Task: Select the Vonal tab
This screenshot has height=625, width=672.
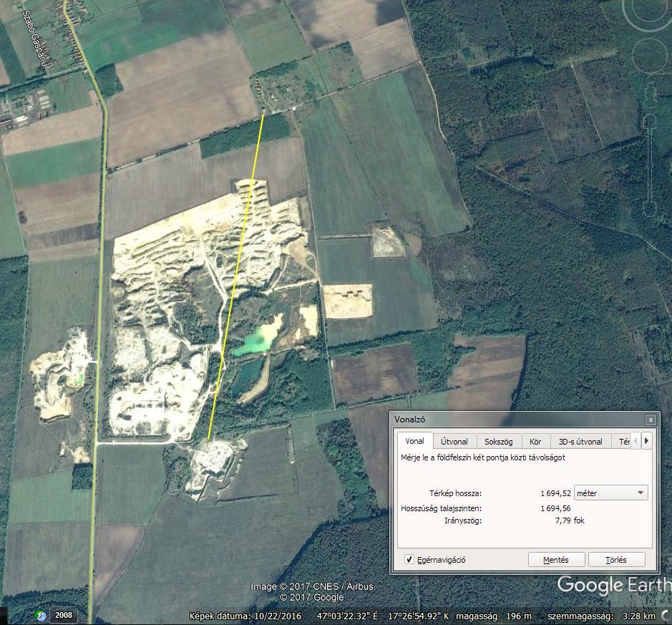Action: point(414,441)
